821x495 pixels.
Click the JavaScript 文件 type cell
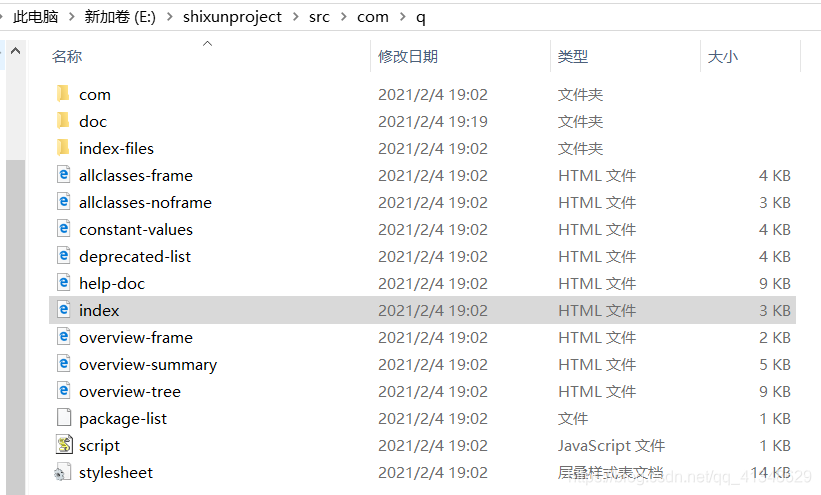coord(611,446)
